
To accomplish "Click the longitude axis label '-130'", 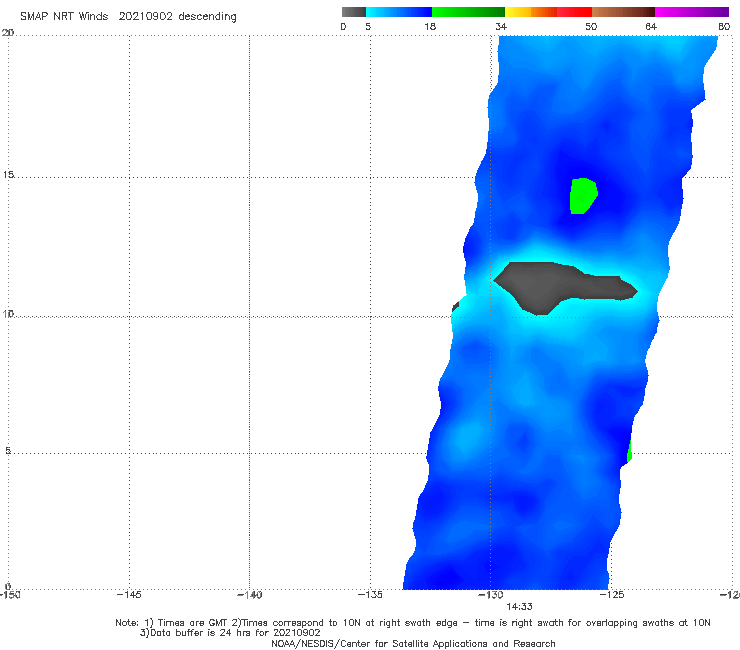I will (491, 595).
